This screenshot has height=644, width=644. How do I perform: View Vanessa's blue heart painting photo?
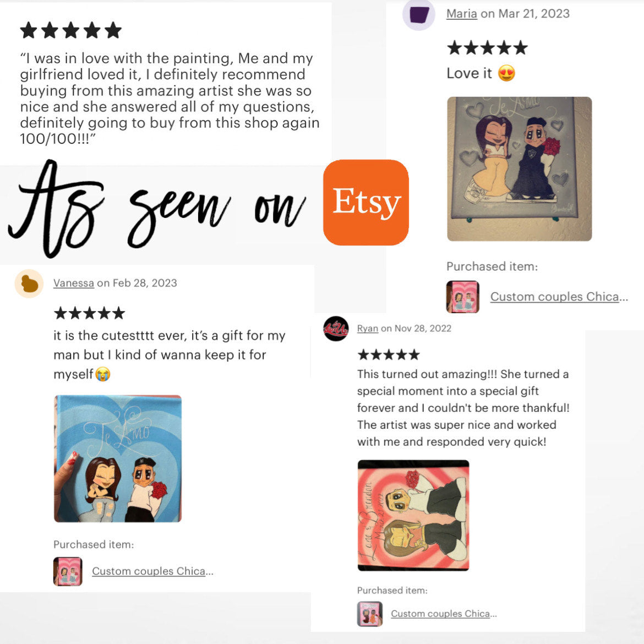[118, 459]
